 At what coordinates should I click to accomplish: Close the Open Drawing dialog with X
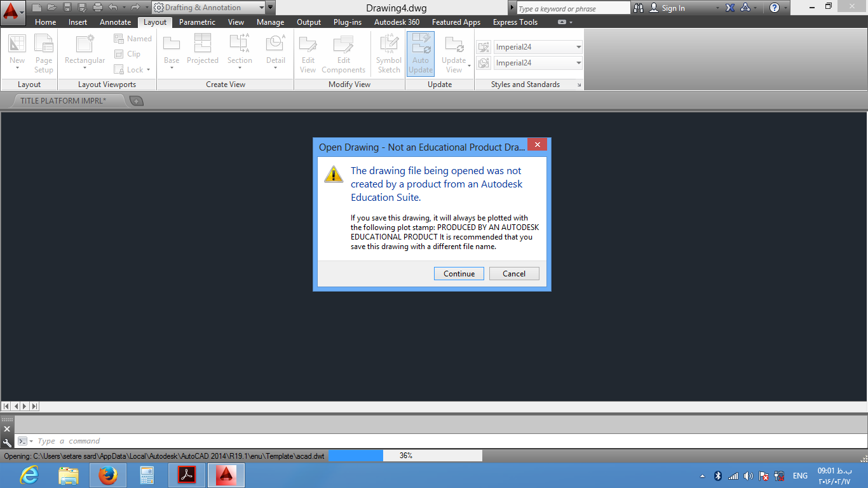point(537,145)
